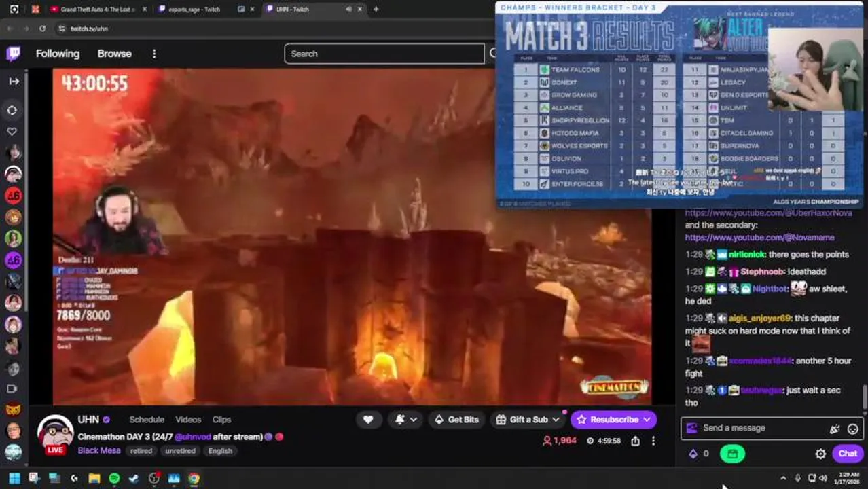The height and width of the screenshot is (489, 868).
Task: Close the Grand Theft Auto 4 tab
Action: pos(144,10)
